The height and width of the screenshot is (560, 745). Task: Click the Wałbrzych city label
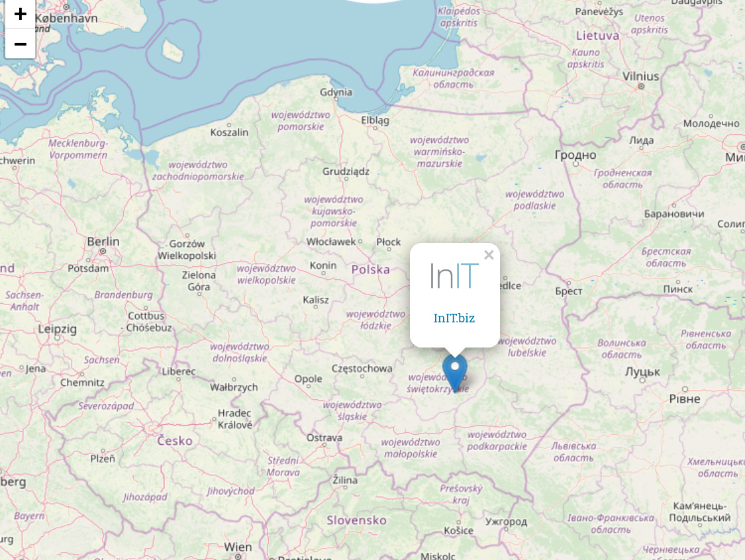[x=234, y=388]
